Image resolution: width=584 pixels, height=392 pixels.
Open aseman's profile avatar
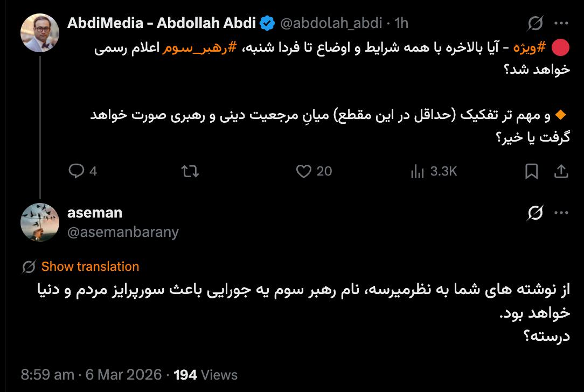point(39,222)
